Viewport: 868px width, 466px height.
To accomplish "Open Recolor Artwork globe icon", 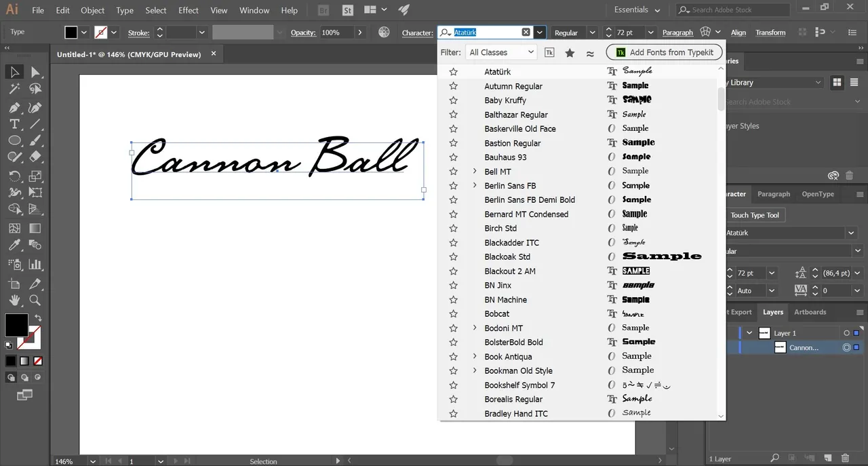I will (384, 32).
